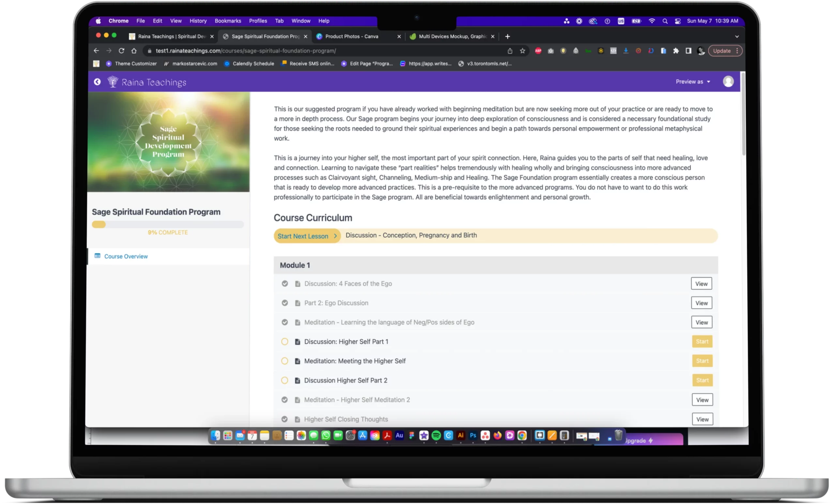
Task: Open Spotify from the dock
Action: pos(436,435)
